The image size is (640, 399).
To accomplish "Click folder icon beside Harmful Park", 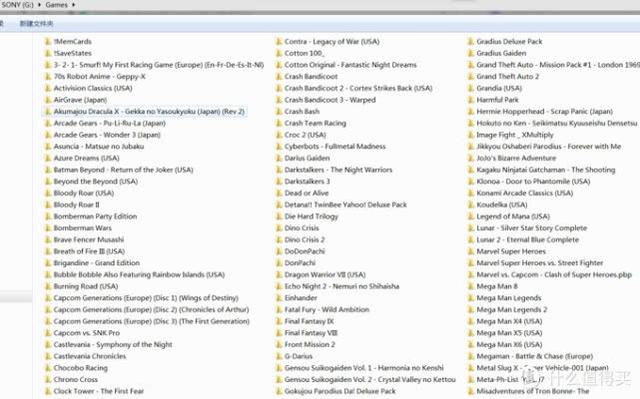I will [471, 100].
